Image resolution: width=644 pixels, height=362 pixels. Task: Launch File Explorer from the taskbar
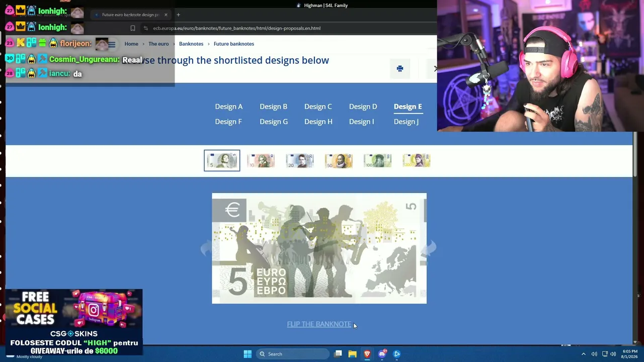[352, 354]
